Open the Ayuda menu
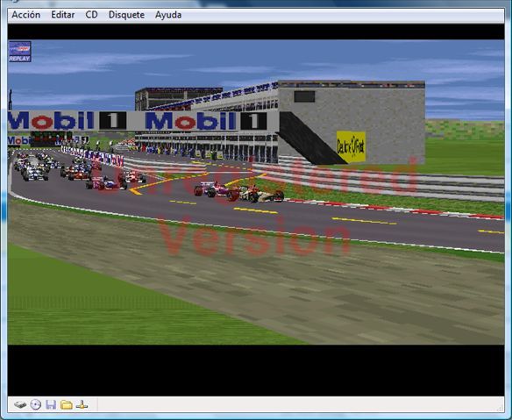Screen dimensions: 512x420 point(168,15)
